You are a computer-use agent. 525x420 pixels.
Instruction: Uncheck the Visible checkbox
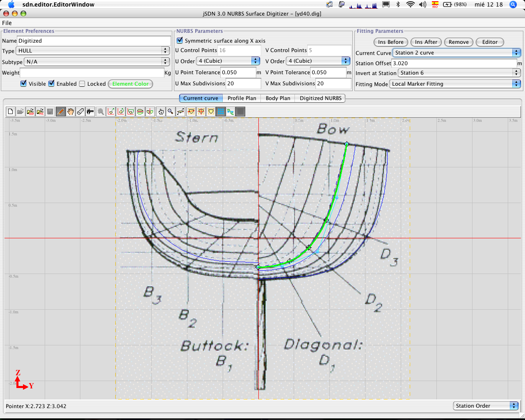tap(23, 84)
